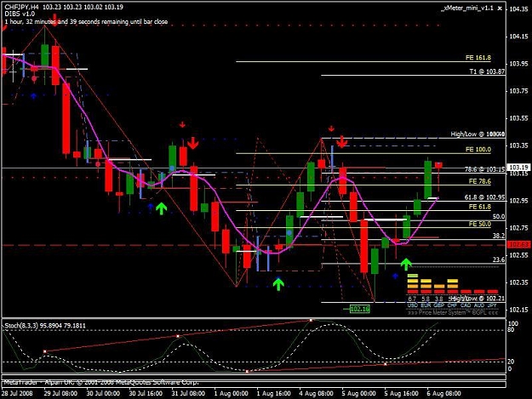Click the green up arrow near 30 Jul 16:00

click(x=162, y=208)
